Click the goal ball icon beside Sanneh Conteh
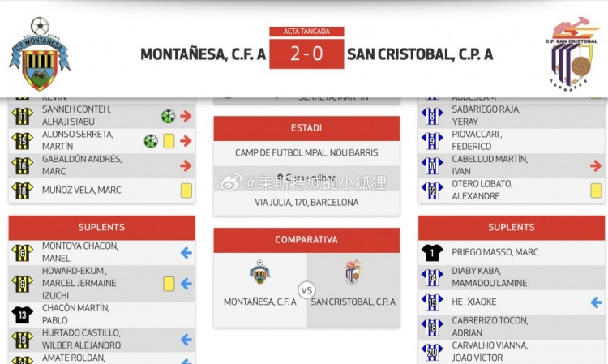608x364 pixels. coord(169,116)
